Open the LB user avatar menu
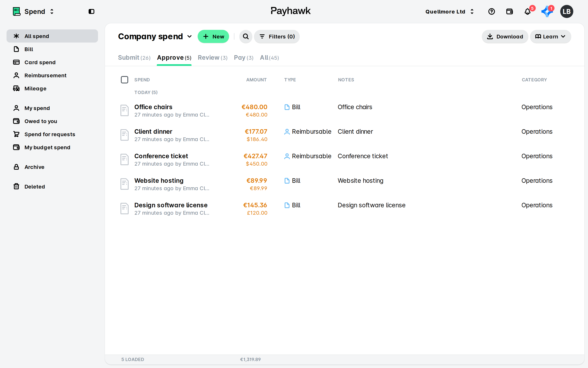This screenshot has width=588, height=368. coord(566,11)
